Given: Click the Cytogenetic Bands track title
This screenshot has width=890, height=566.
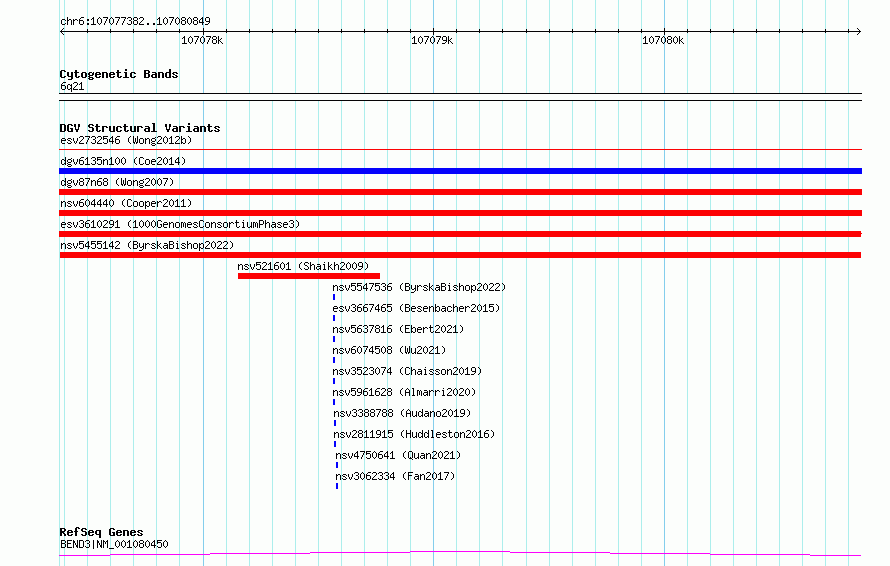Looking at the screenshot, I should 119,74.
